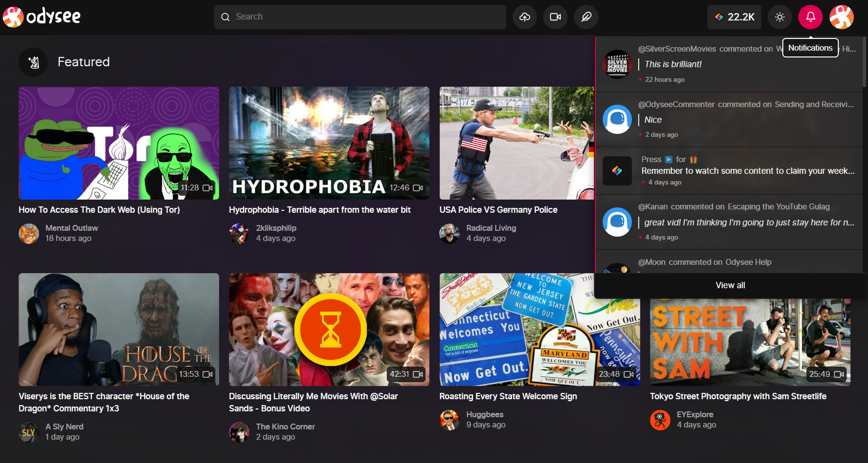Open Literally Me Movies video thumbnail
868x463 pixels.
coord(329,330)
